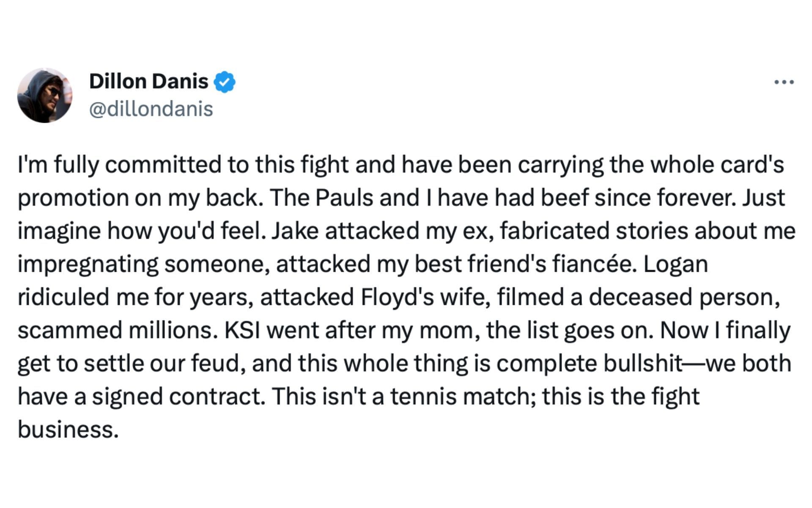This screenshot has height=508, width=812.
Task: Open the Dillon Danis display name link
Action: (x=148, y=81)
